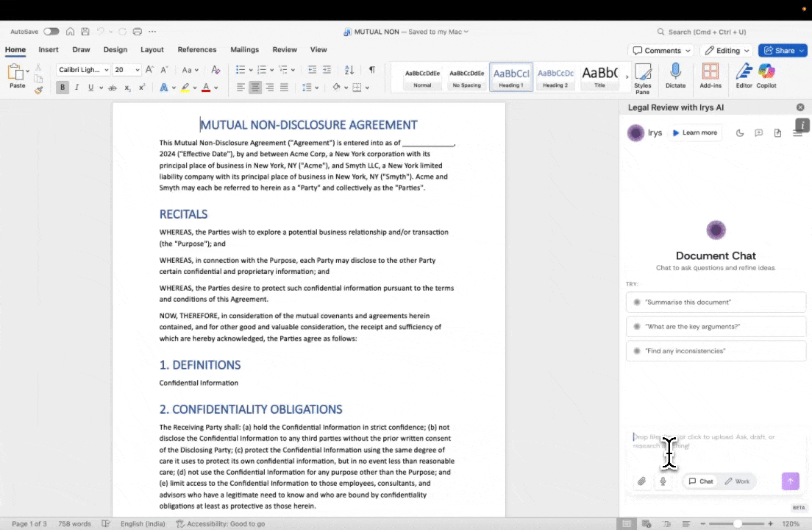Toggle superscript formatting

coord(142,88)
